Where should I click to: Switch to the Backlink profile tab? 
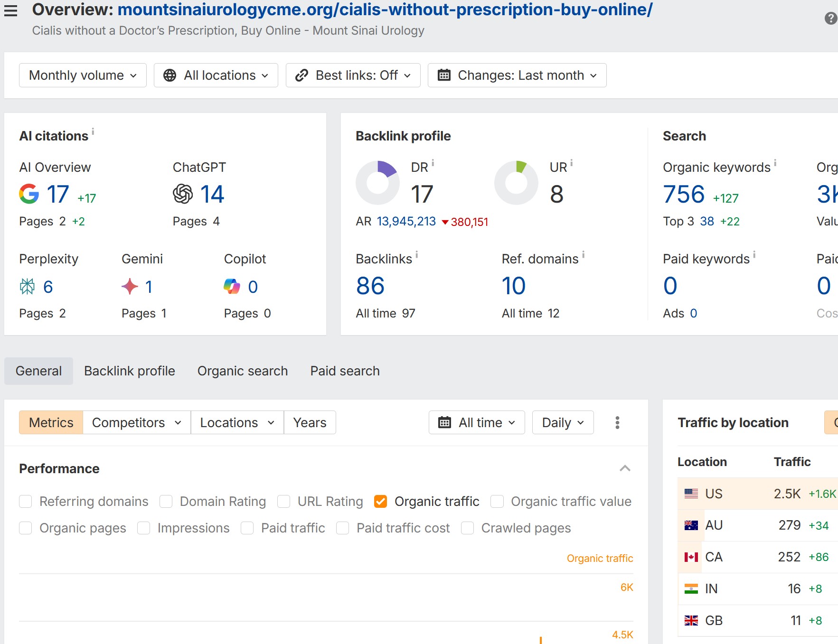click(129, 371)
